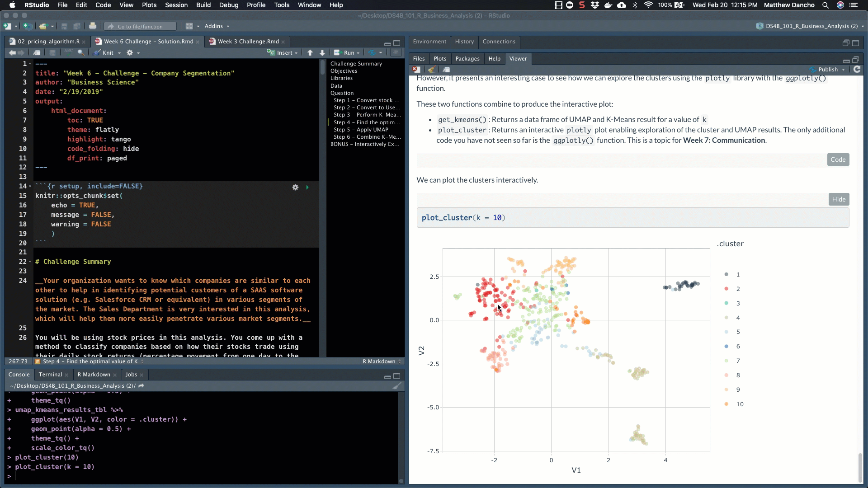This screenshot has height=488, width=868.
Task: Show code with the Code button
Action: (838, 160)
